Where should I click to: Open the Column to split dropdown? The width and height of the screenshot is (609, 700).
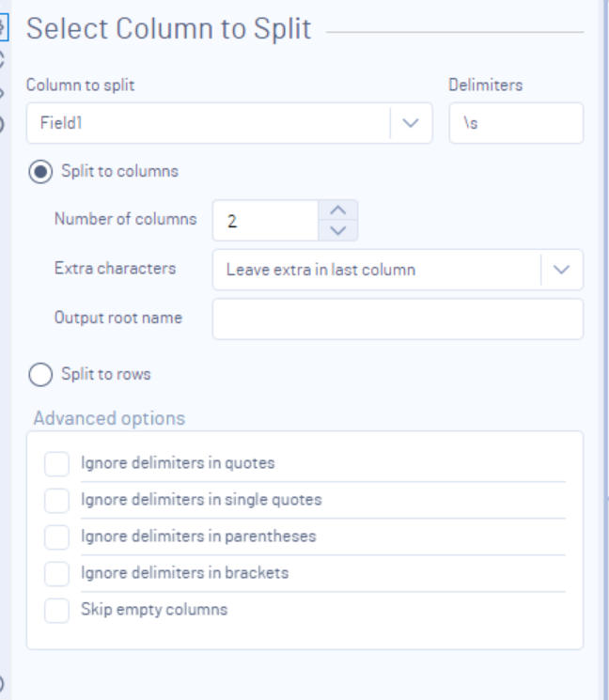[229, 123]
